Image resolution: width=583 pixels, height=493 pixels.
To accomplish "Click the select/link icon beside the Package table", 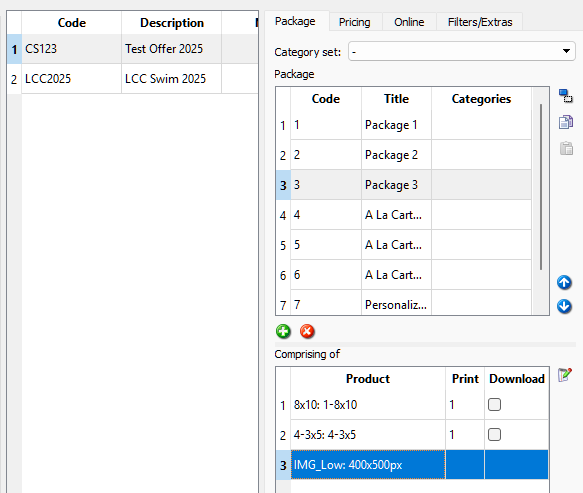I will point(566,96).
